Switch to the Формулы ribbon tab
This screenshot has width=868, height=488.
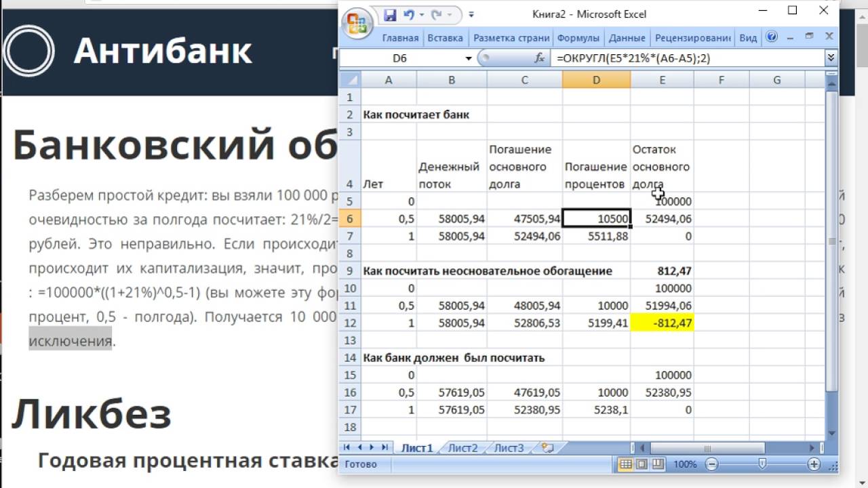[x=578, y=38]
